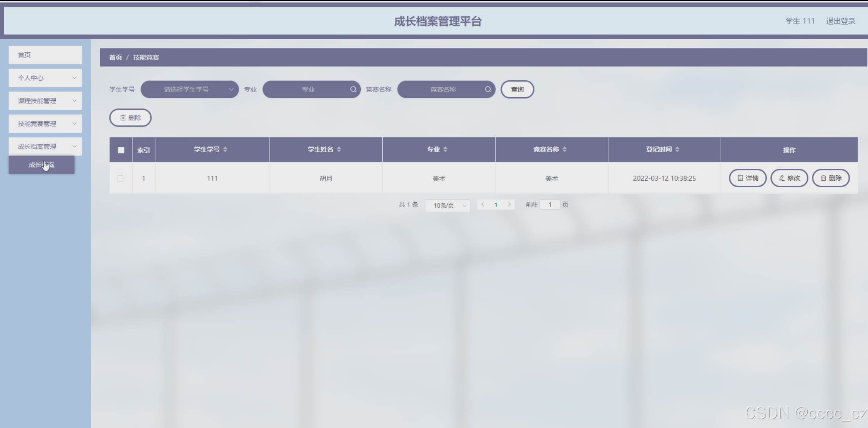Click 退出登录 link in header
This screenshot has height=428, width=868.
840,21
